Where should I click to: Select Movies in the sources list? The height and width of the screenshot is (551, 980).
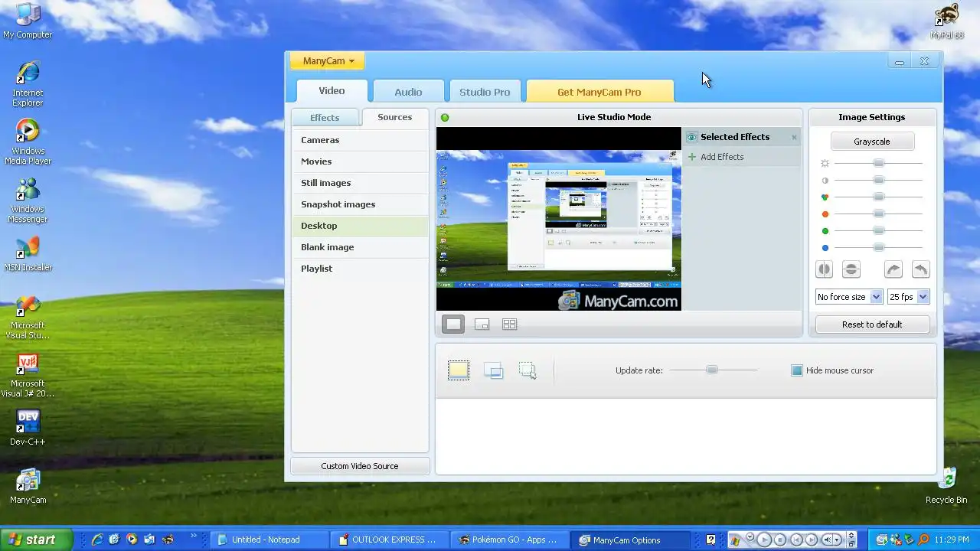360,161
